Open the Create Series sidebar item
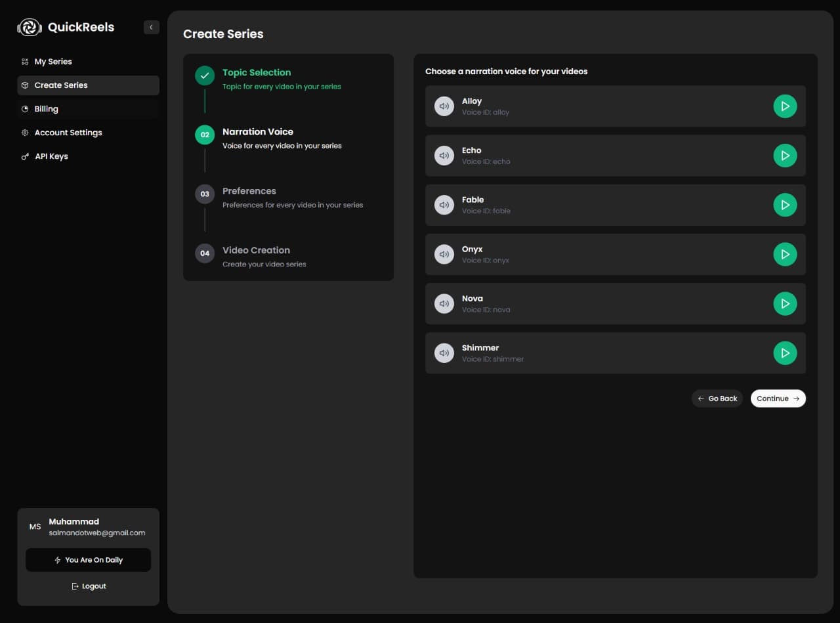The height and width of the screenshot is (623, 840). coord(88,85)
